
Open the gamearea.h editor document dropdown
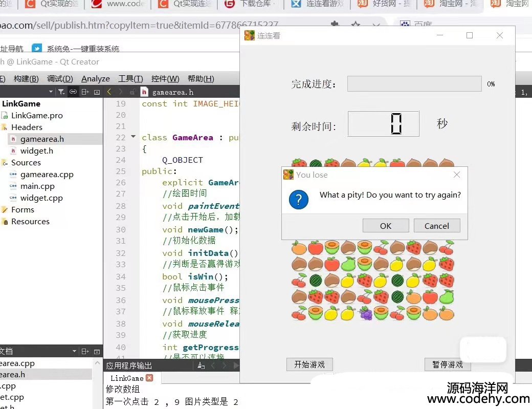pos(173,92)
